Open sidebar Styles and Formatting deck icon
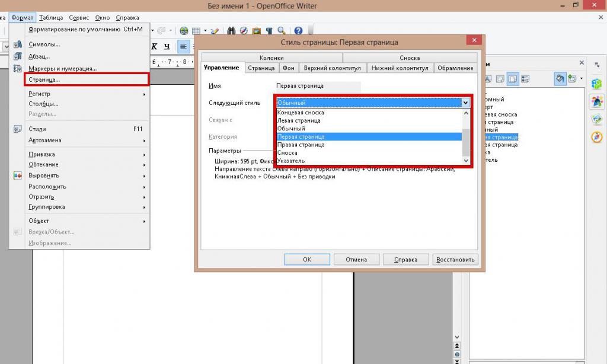This screenshot has height=364, width=607. 596,101
